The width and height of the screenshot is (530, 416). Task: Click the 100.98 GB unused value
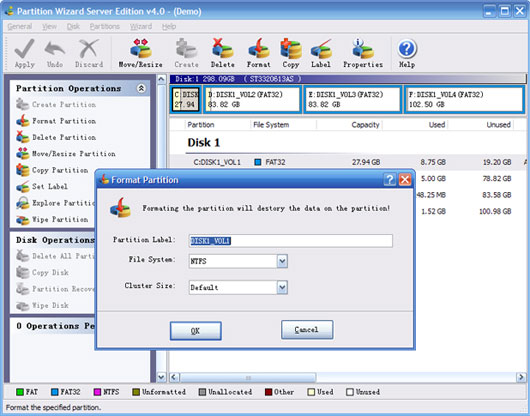[495, 211]
